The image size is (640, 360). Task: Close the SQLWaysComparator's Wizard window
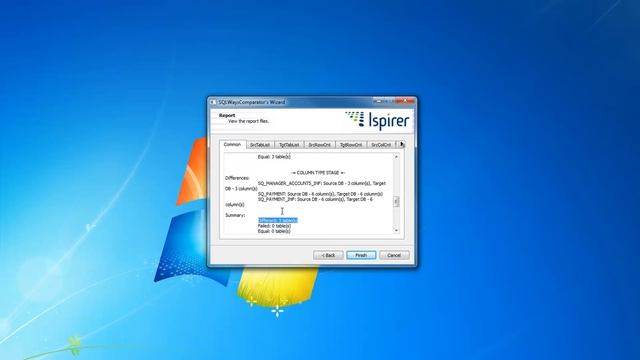[406, 101]
